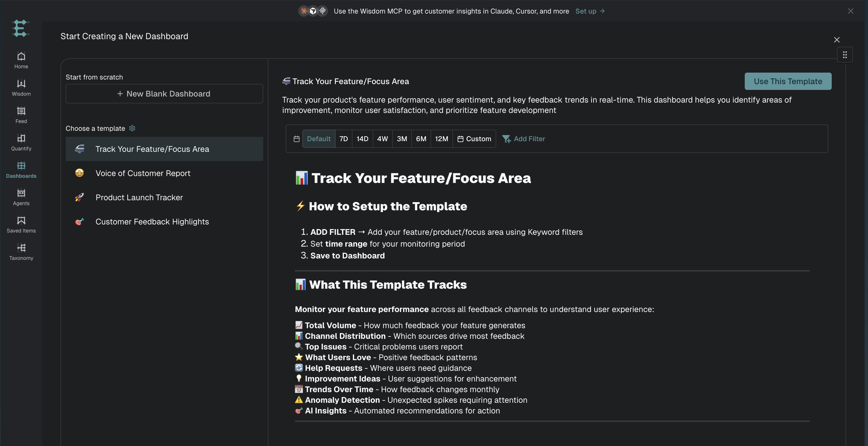868x446 pixels.
Task: Create a New Blank Dashboard
Action: 164,94
